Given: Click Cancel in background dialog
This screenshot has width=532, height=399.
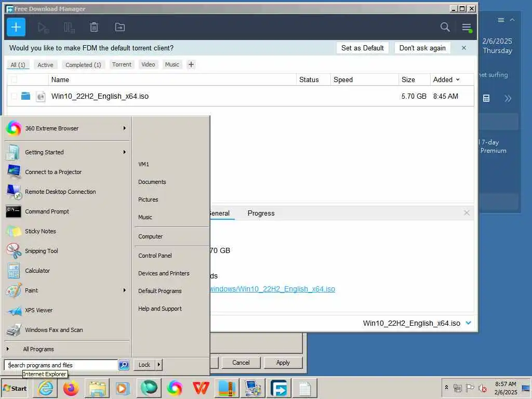Looking at the screenshot, I should [241, 362].
